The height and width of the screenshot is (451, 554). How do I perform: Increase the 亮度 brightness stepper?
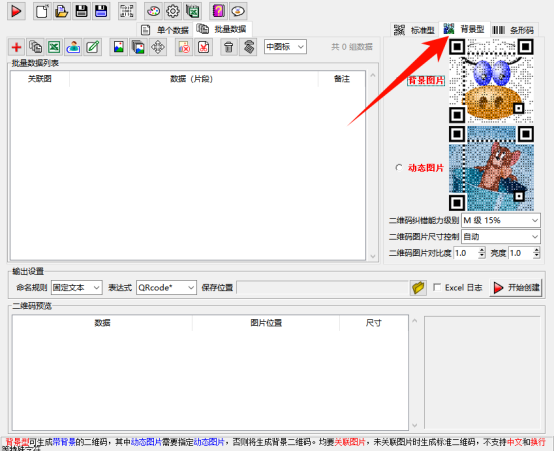pos(537,250)
